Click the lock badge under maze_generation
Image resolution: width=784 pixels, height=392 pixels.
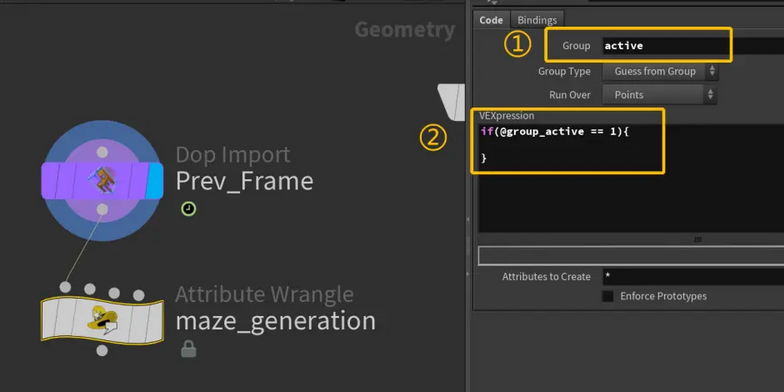click(188, 348)
